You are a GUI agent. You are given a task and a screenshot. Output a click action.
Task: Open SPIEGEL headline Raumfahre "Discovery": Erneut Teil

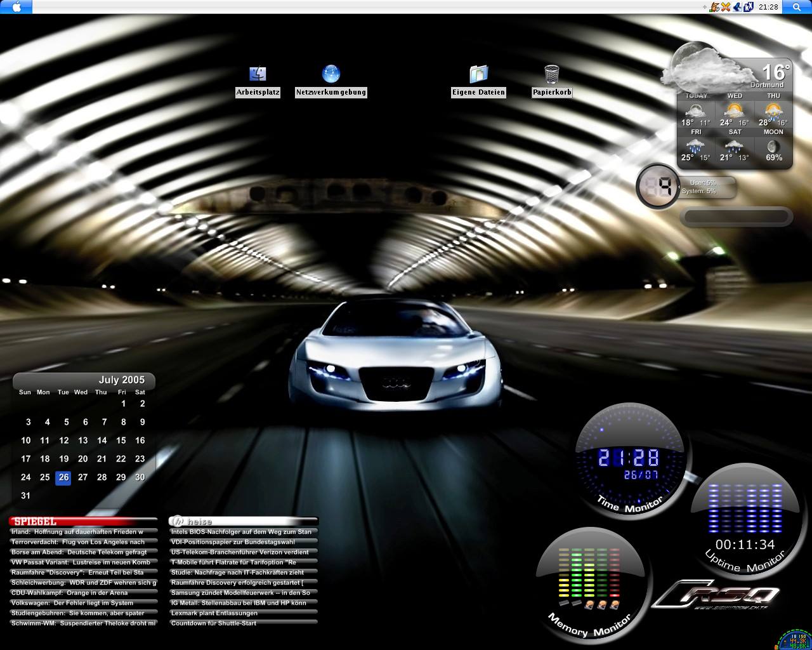[83, 573]
